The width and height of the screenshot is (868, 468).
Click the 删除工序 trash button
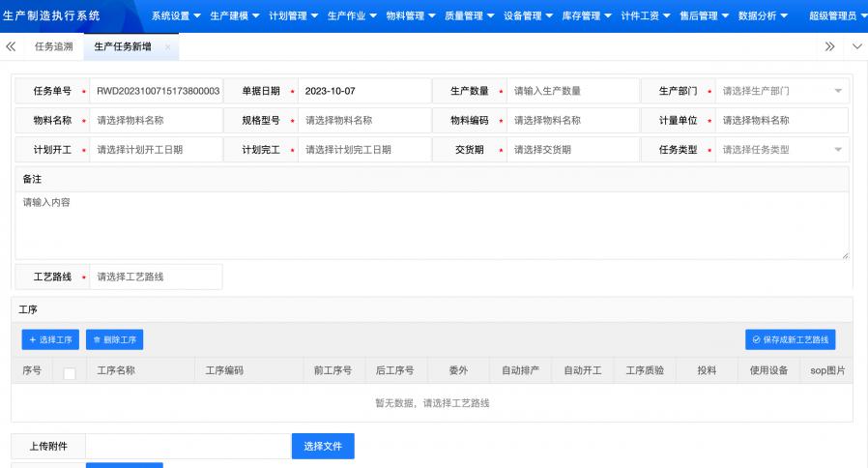(115, 339)
